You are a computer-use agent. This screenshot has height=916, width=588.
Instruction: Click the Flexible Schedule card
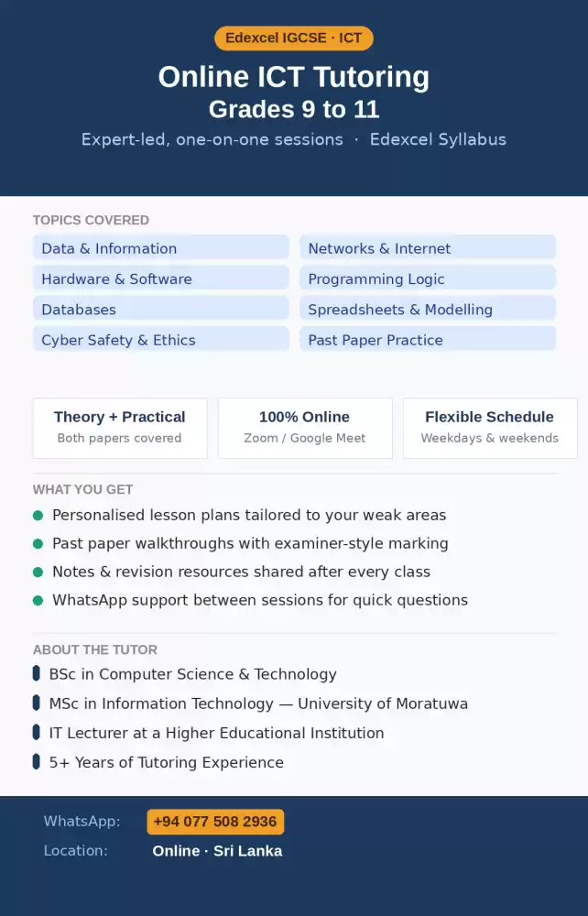coord(490,428)
